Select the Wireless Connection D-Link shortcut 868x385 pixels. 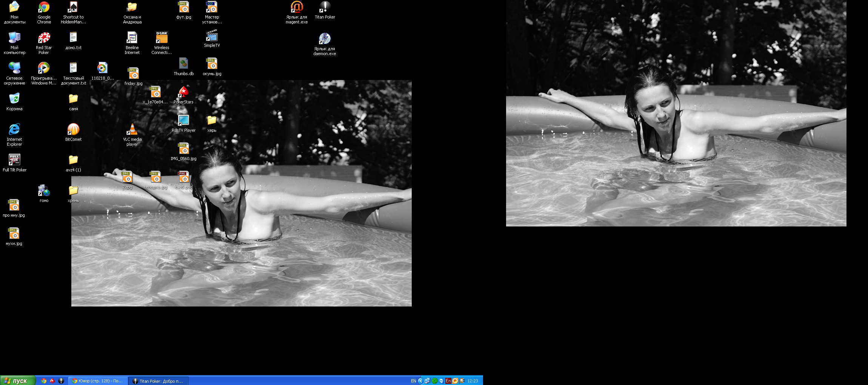point(162,38)
